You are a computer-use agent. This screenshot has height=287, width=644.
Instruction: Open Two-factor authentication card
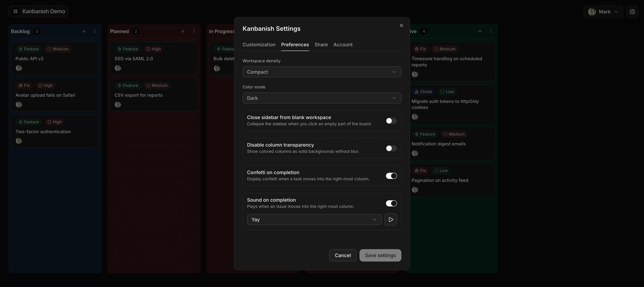[x=55, y=131]
